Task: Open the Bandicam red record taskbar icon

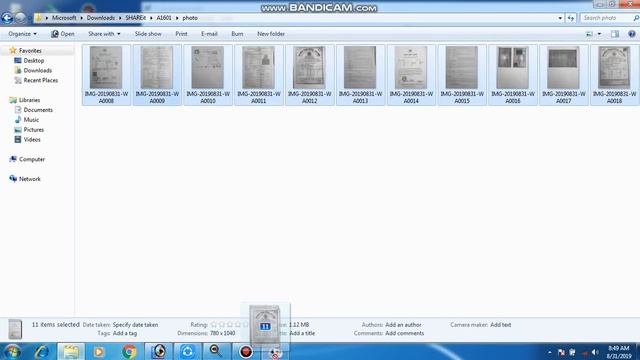Action: tap(246, 351)
